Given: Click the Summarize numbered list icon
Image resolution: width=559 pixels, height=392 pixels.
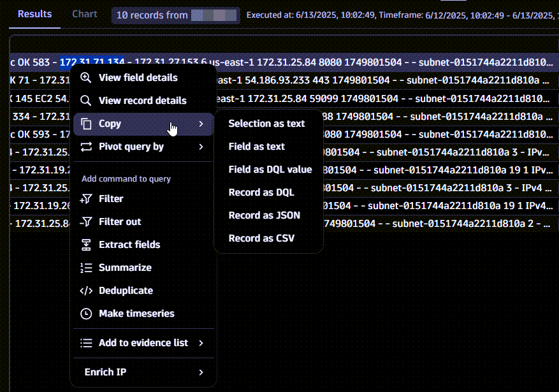Looking at the screenshot, I should click(86, 268).
